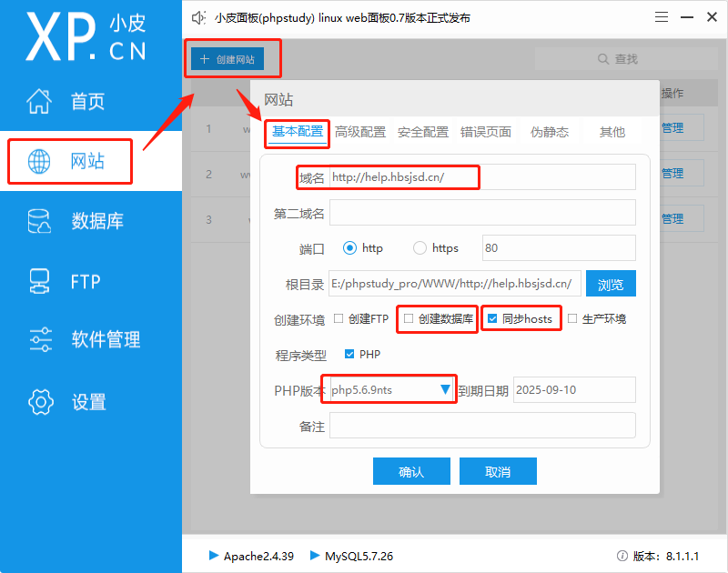Check the 创建数据库 checkbox
The image size is (728, 573).
pyautogui.click(x=408, y=318)
